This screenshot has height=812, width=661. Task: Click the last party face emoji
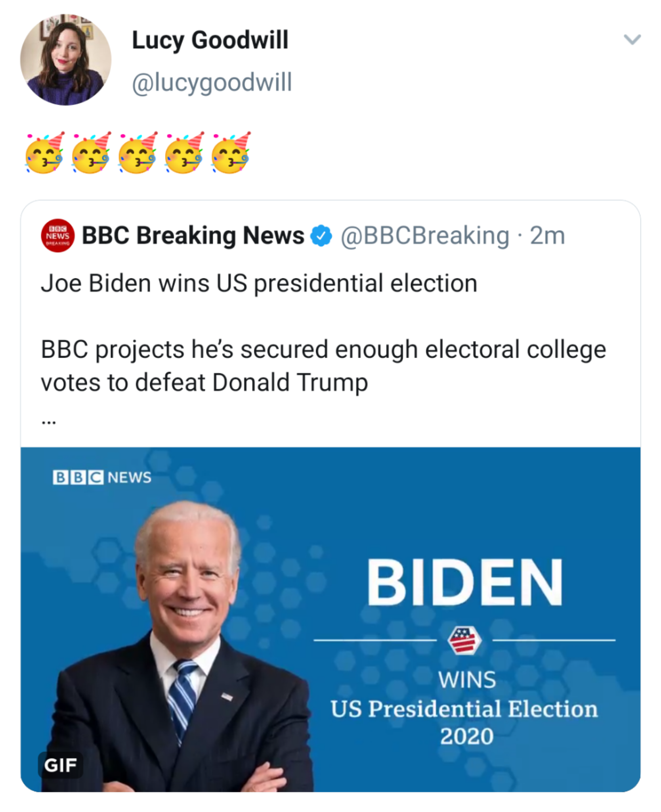pos(231,153)
